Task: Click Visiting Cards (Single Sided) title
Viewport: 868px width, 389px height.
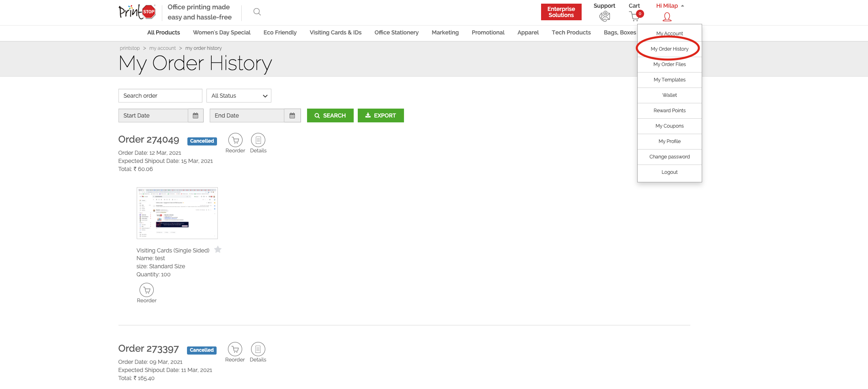Action: 173,250
